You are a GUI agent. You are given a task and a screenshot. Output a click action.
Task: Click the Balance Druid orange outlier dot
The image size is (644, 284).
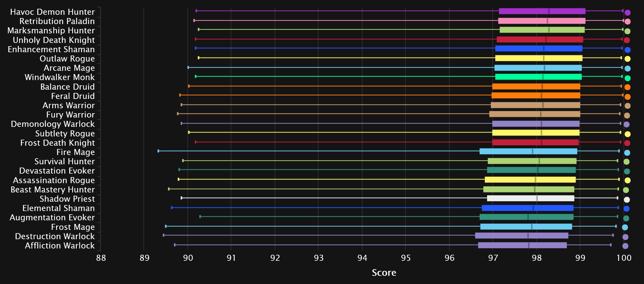[627, 87]
